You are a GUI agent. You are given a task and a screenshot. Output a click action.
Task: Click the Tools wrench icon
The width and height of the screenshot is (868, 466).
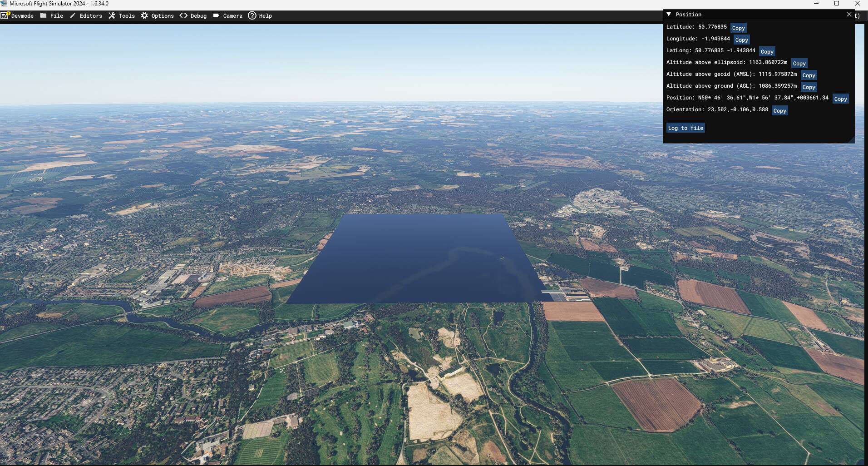(112, 15)
